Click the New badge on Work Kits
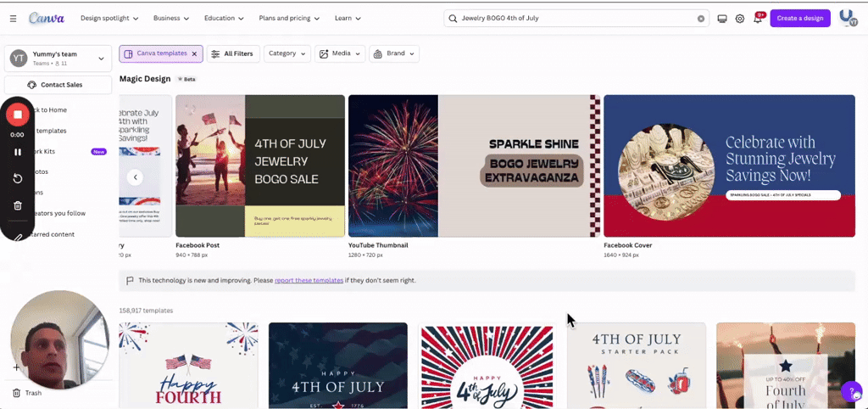This screenshot has width=868, height=409. pos(98,152)
